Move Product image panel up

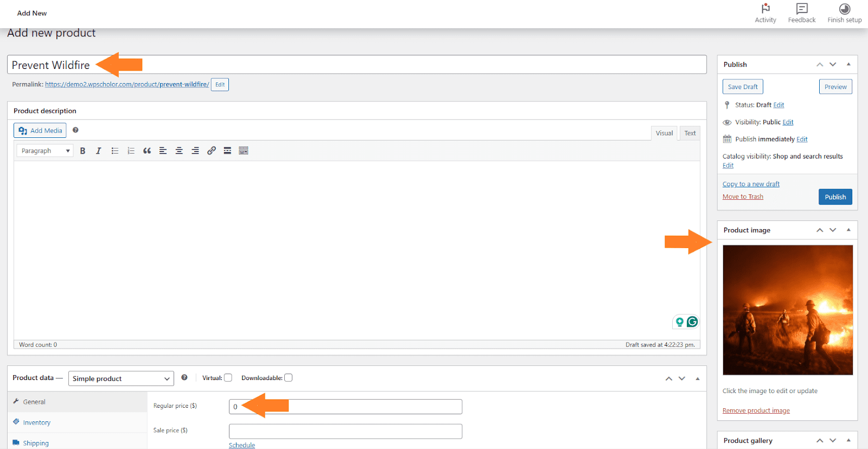click(x=820, y=230)
